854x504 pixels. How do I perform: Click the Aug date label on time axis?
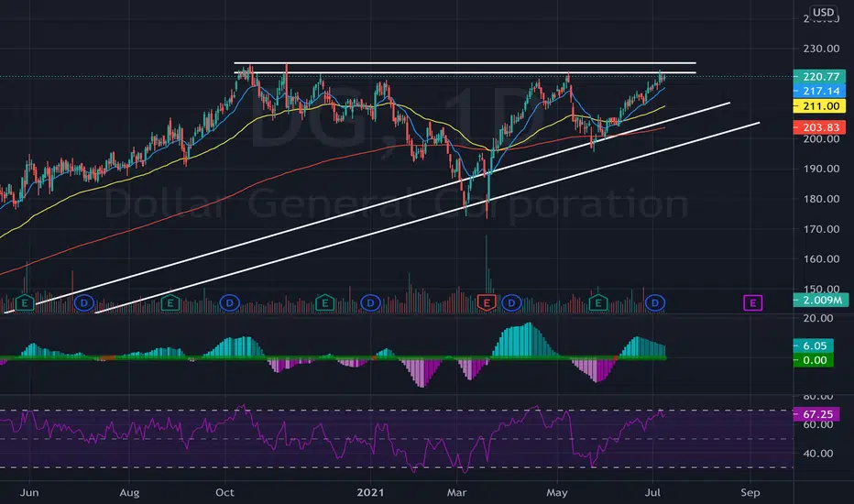pyautogui.click(x=129, y=493)
